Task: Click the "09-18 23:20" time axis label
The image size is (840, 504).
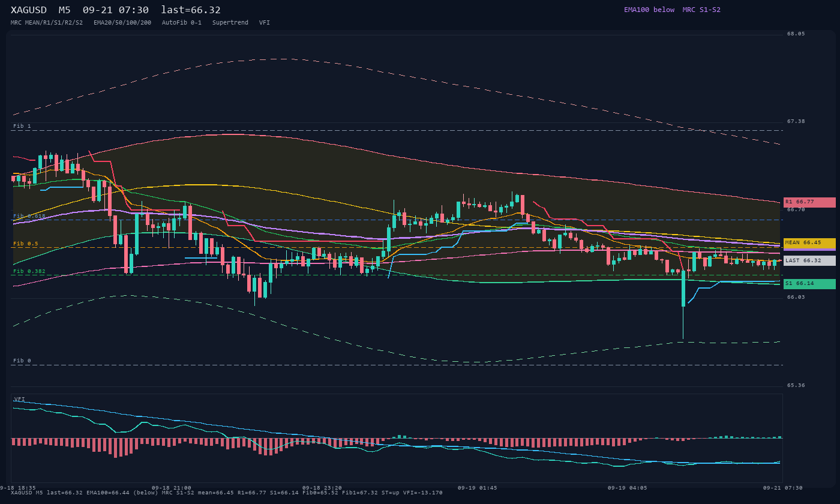Action: click(322, 488)
